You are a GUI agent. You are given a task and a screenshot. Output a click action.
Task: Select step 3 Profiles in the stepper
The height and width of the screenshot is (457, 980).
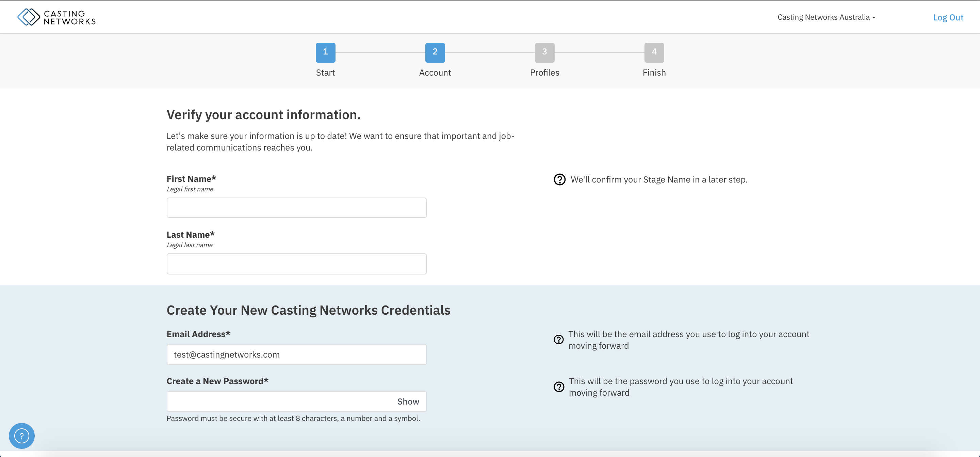[x=545, y=52]
